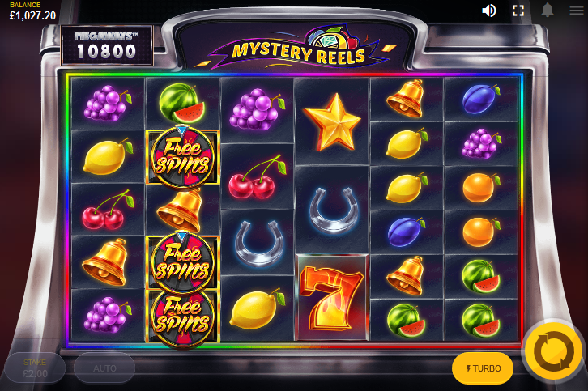Open the Auto spin options
This screenshot has height=391, width=588.
[x=104, y=368]
